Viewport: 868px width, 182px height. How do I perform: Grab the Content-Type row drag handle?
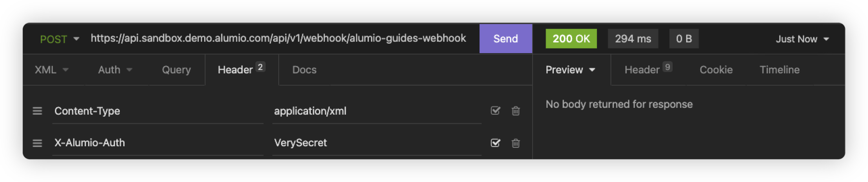[37, 111]
